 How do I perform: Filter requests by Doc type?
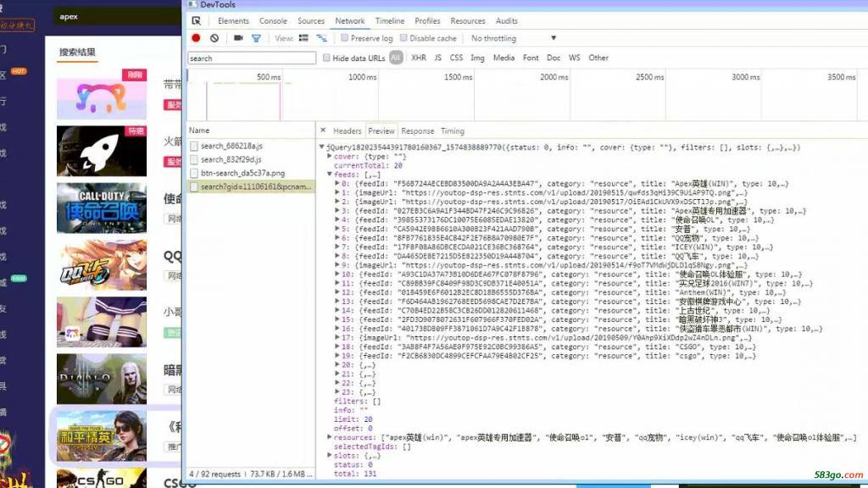pyautogui.click(x=553, y=58)
